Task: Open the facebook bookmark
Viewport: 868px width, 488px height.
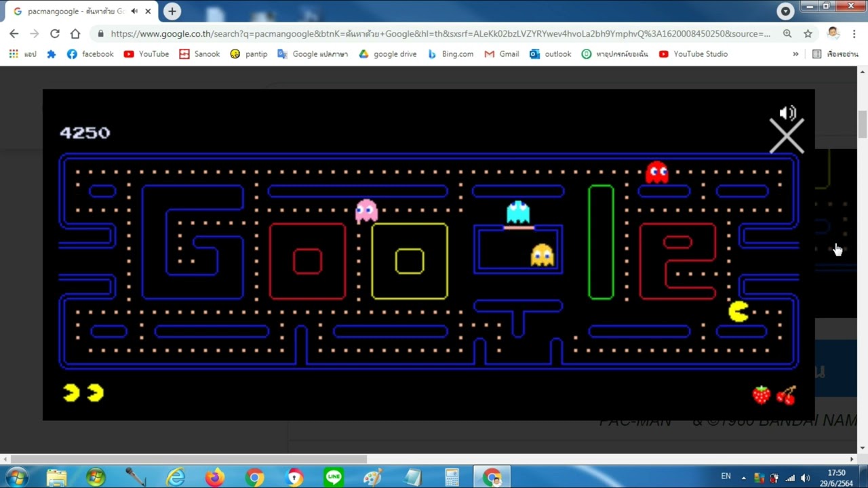Action: point(90,54)
